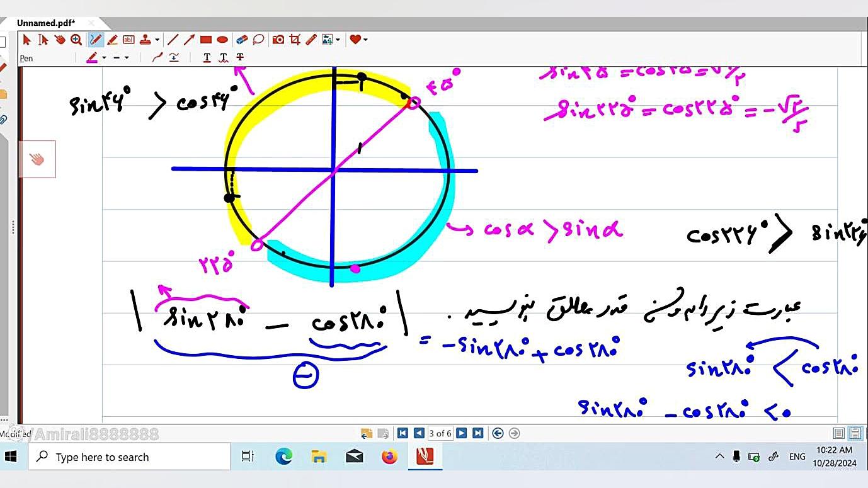
Task: Open the Stamp tool dropdown arrow
Action: point(157,40)
